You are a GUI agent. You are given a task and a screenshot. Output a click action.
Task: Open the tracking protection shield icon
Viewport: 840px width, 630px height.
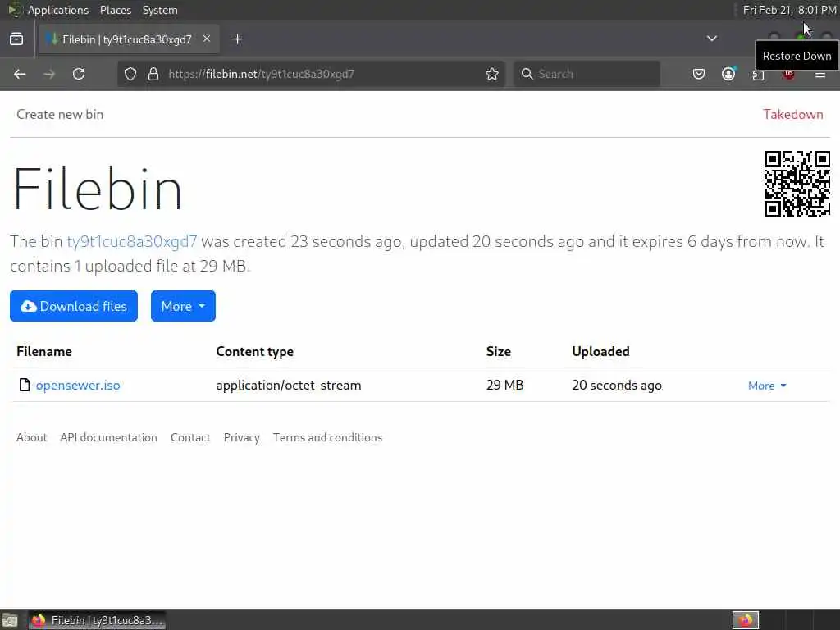click(130, 74)
